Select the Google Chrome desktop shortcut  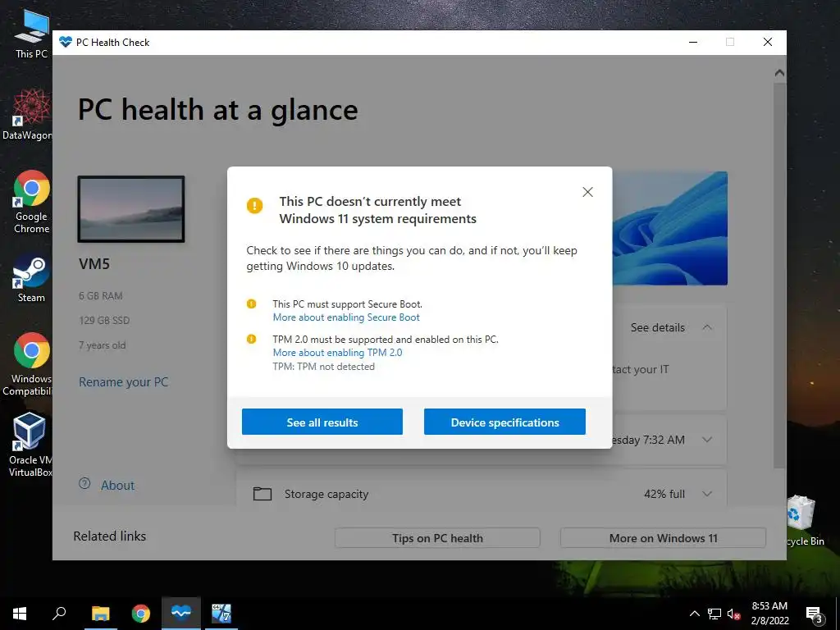click(32, 202)
